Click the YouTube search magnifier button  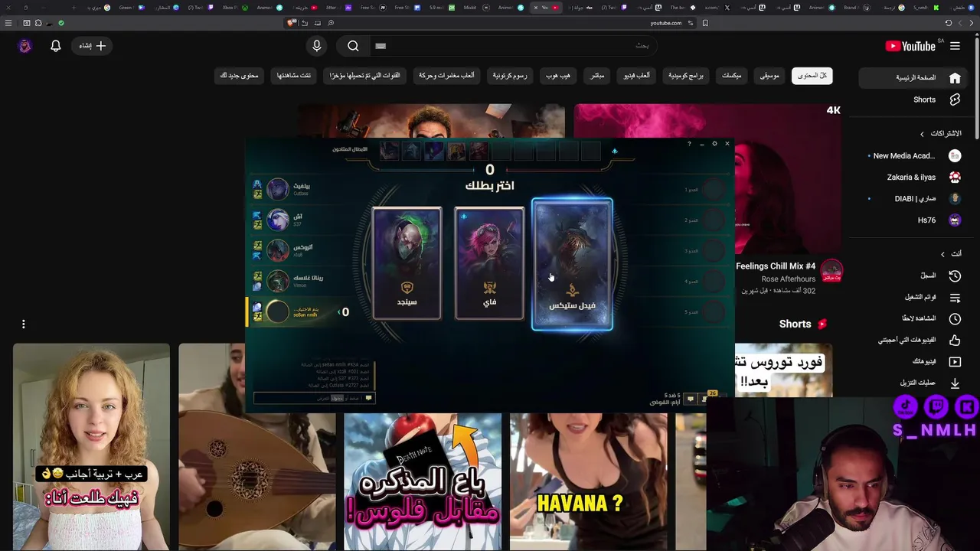click(353, 46)
